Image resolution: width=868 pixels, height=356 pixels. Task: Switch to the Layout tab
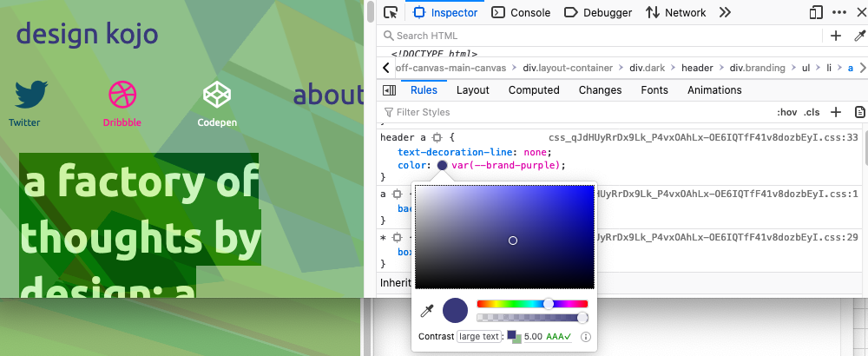pos(473,90)
